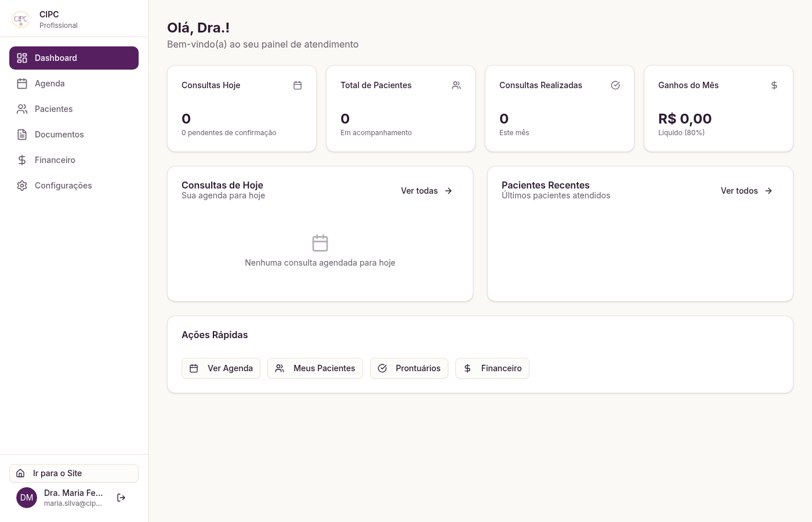This screenshot has width=812, height=522.
Task: Click the users icon on Total de Pacientes card
Action: (456, 85)
